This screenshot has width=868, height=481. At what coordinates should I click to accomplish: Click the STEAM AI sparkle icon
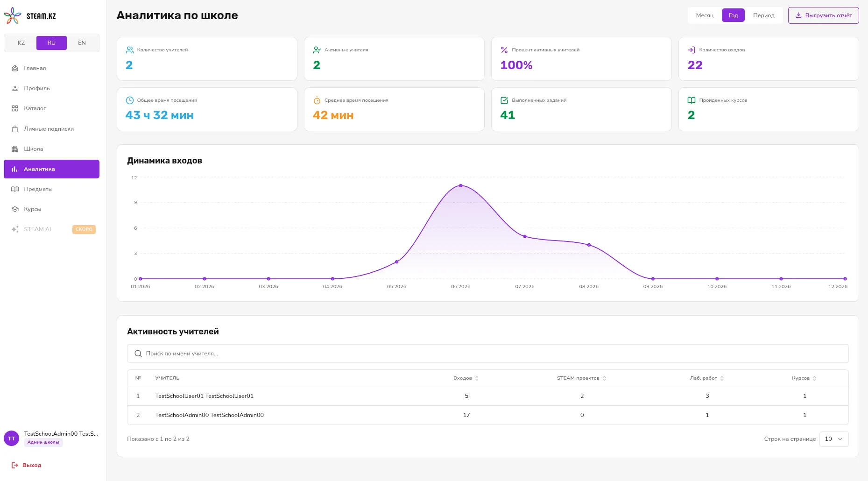coord(15,229)
